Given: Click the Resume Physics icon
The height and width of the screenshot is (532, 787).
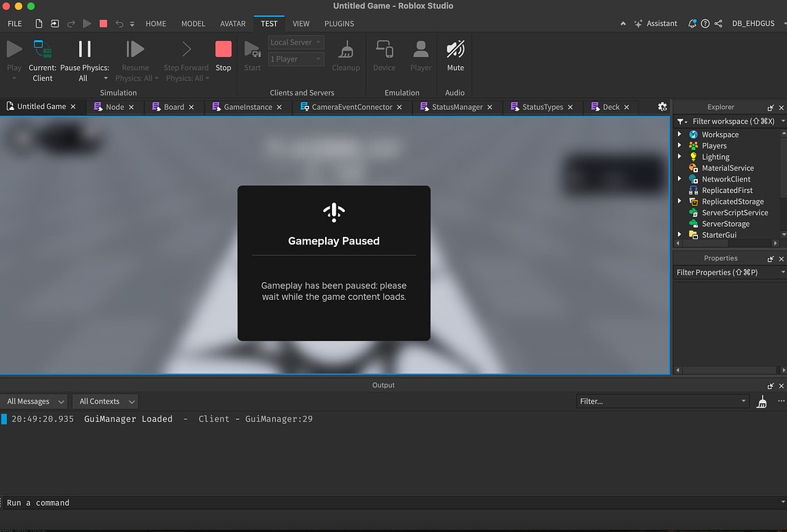Looking at the screenshot, I should tap(135, 49).
